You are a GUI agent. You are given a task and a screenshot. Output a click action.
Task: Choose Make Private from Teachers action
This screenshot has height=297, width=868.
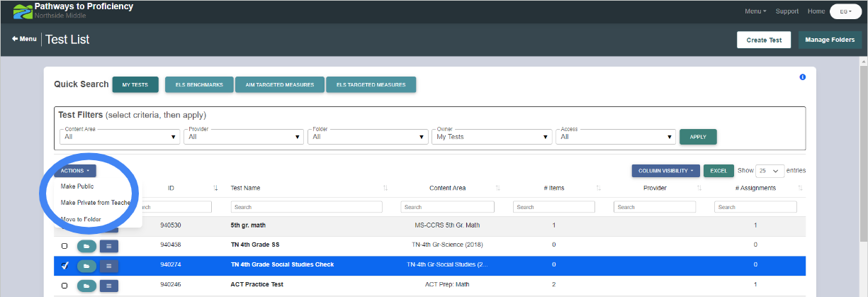tap(96, 203)
